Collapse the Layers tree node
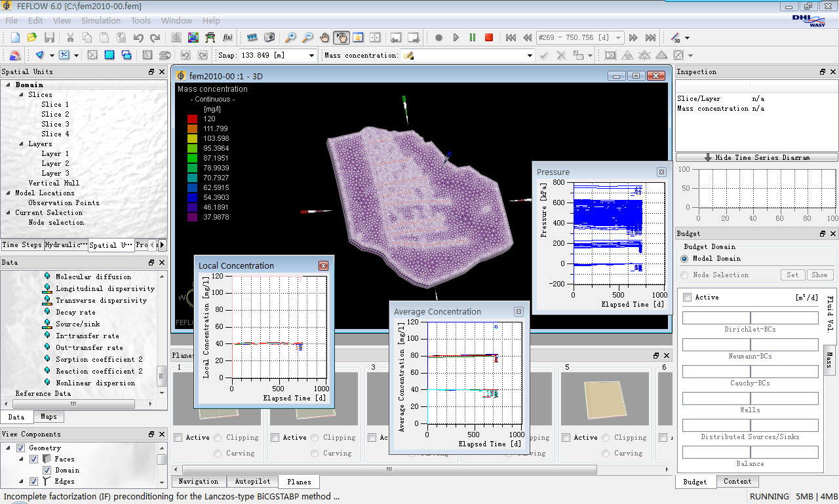 22,144
